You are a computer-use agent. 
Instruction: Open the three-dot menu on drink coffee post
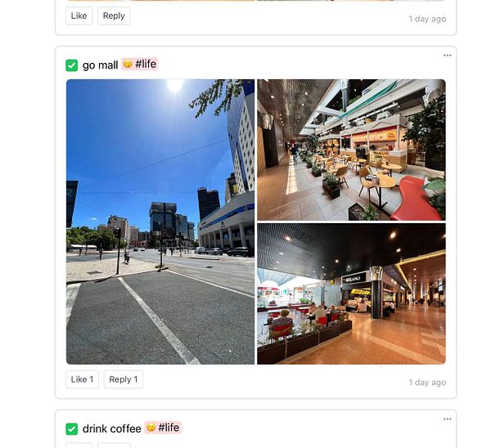(x=447, y=419)
